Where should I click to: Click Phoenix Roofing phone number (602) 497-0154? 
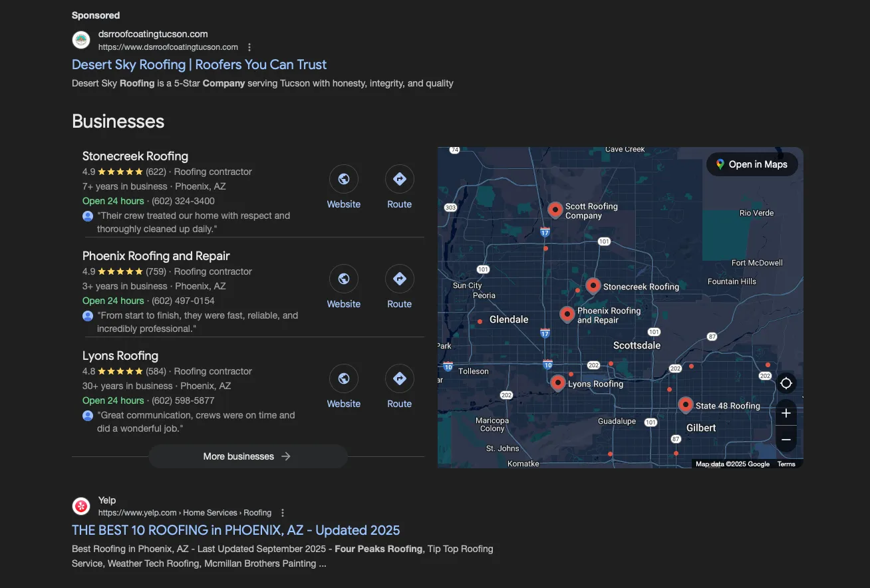point(183,301)
